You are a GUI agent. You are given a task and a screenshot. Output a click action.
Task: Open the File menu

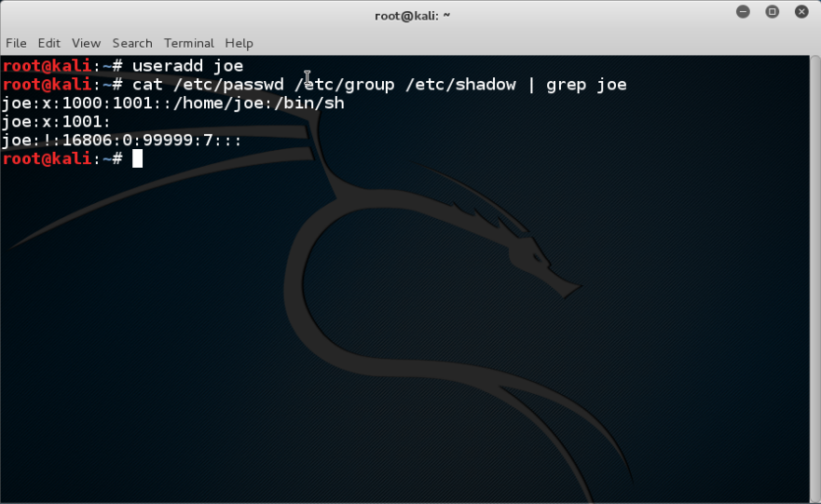[x=16, y=43]
